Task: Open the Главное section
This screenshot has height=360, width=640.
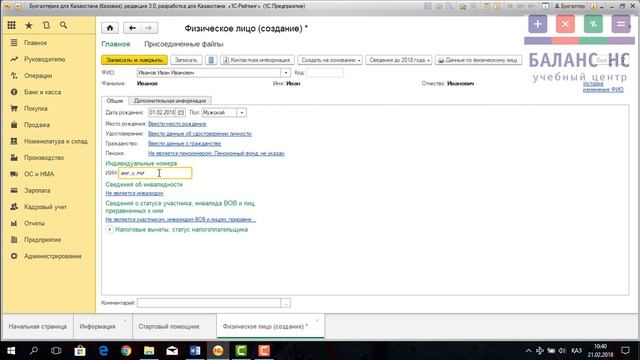Action: pyautogui.click(x=35, y=43)
